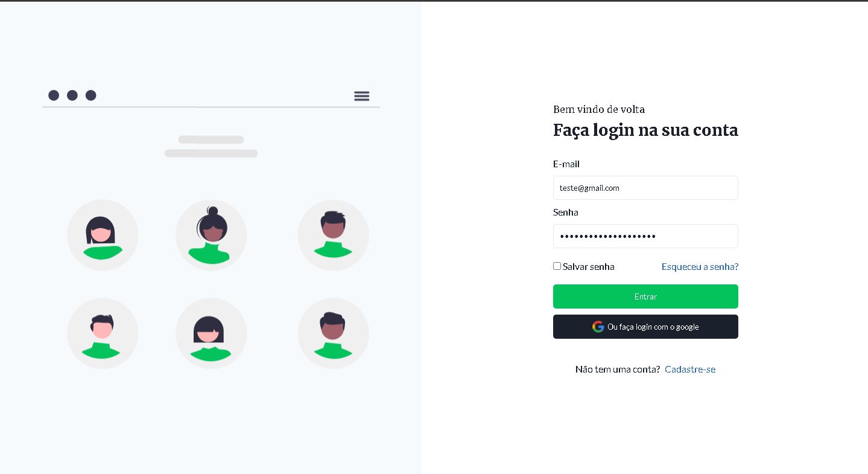The image size is (868, 474).
Task: Enable the Salvar senha checkbox
Action: pyautogui.click(x=557, y=266)
